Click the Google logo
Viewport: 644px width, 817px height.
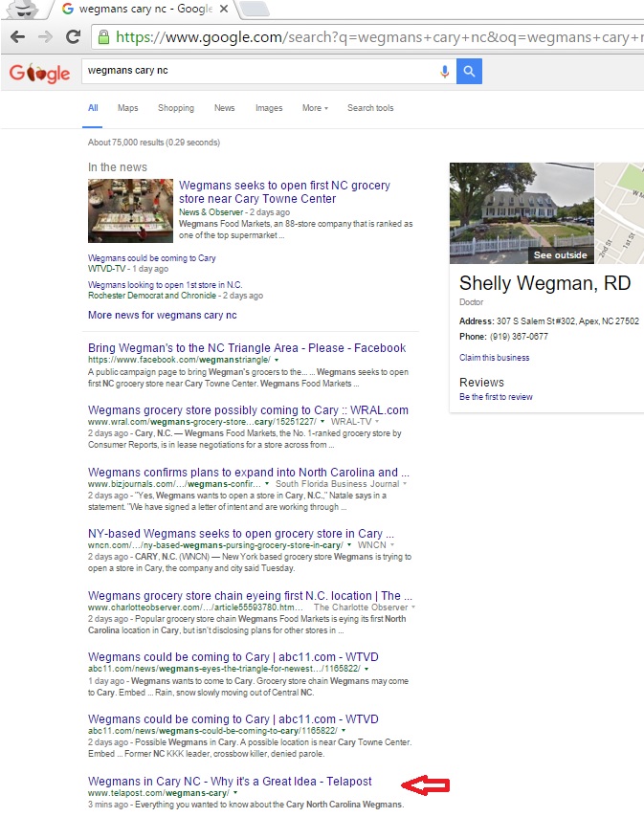point(39,73)
